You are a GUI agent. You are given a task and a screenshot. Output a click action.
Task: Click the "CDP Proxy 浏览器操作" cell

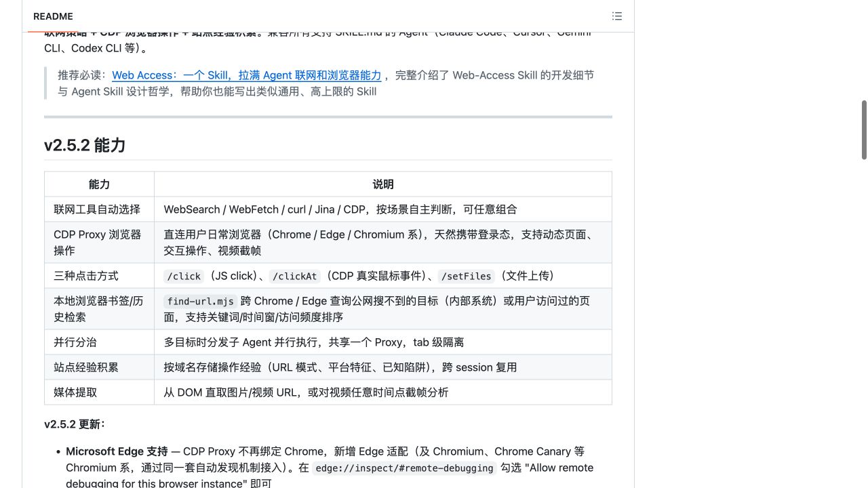99,243
